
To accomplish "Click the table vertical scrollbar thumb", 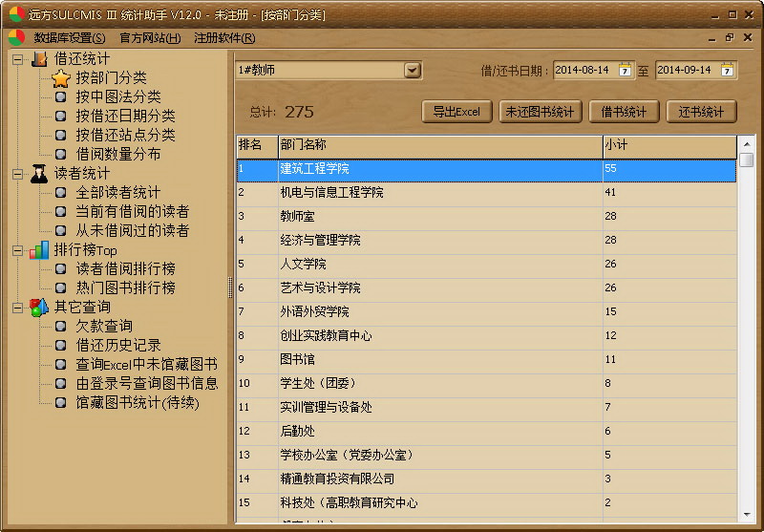I will tap(747, 160).
